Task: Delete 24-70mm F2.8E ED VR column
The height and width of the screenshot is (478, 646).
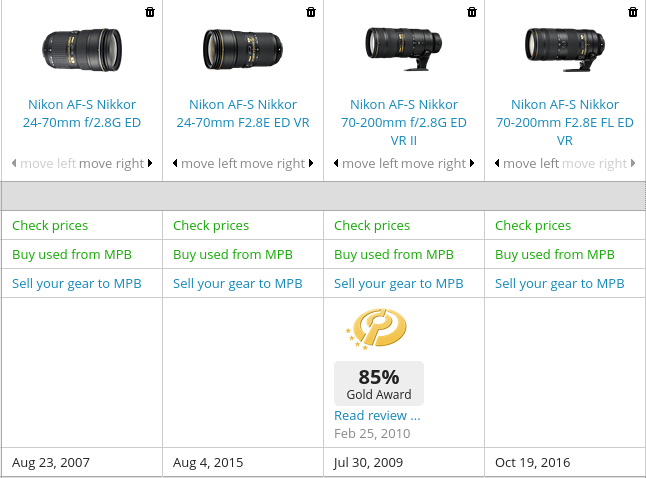Action: [x=311, y=12]
